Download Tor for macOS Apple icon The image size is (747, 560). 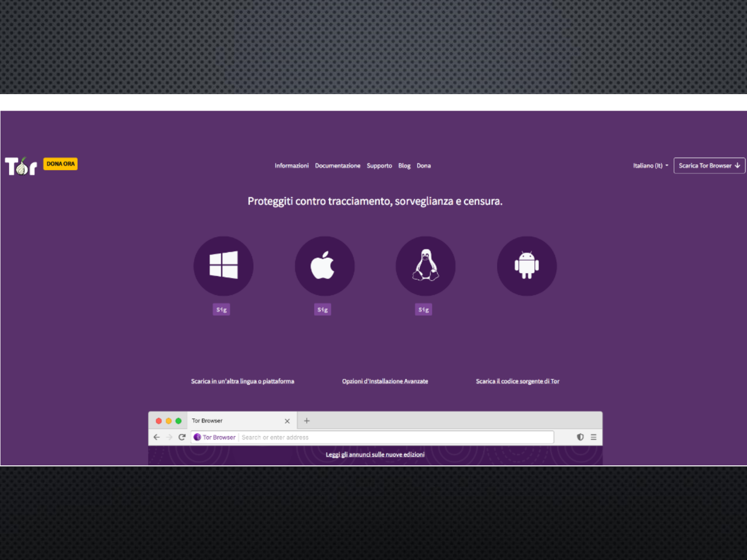pyautogui.click(x=325, y=266)
